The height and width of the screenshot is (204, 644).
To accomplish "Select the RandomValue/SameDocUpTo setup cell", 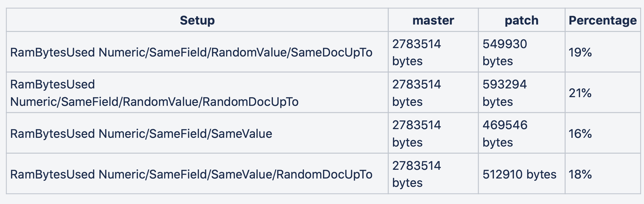I will [197, 52].
